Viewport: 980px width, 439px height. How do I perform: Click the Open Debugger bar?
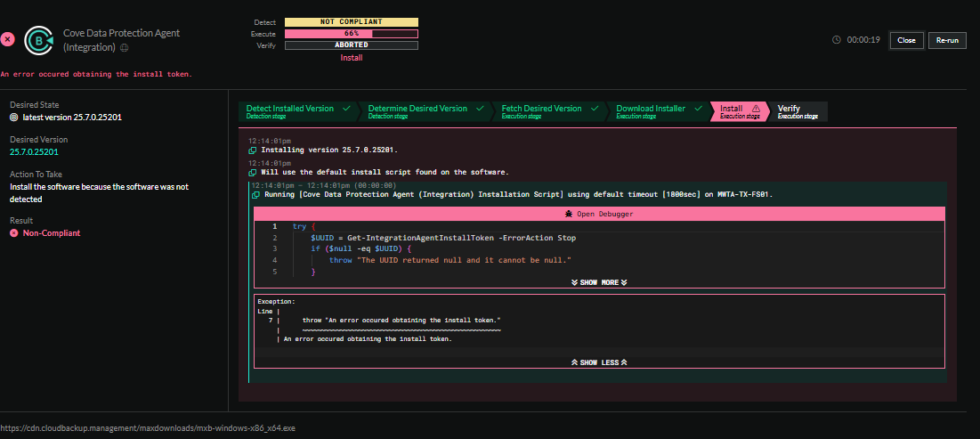599,214
